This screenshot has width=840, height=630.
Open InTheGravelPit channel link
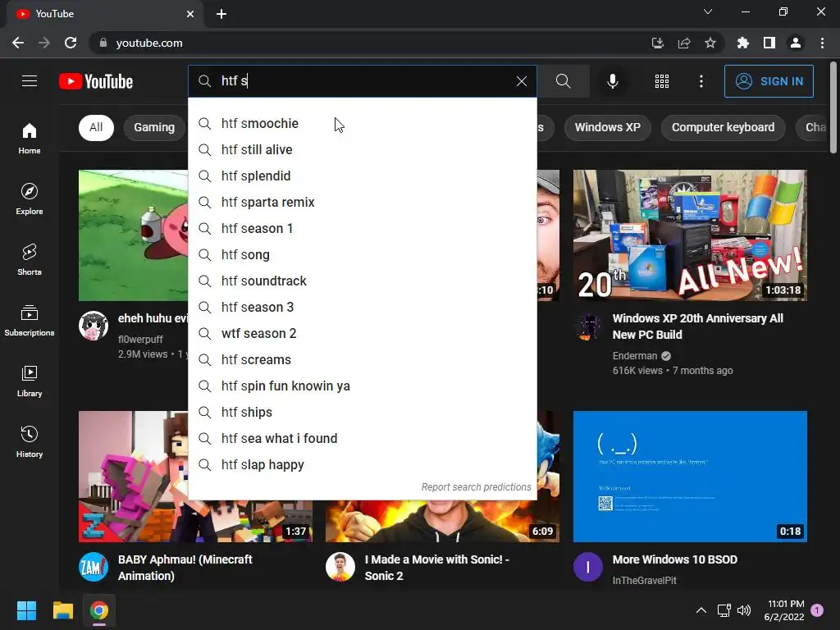coord(645,580)
